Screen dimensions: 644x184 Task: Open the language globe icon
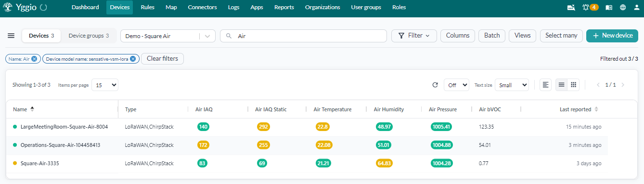(623, 7)
